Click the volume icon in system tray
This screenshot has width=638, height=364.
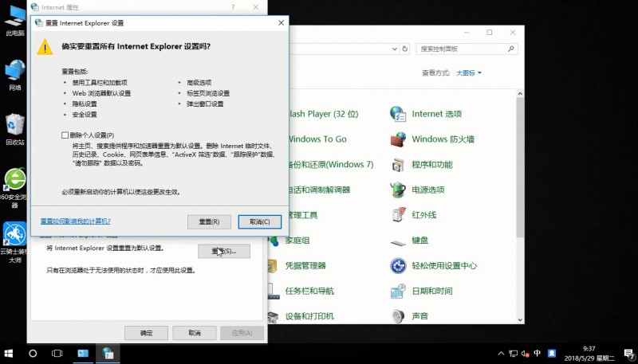tap(526, 354)
